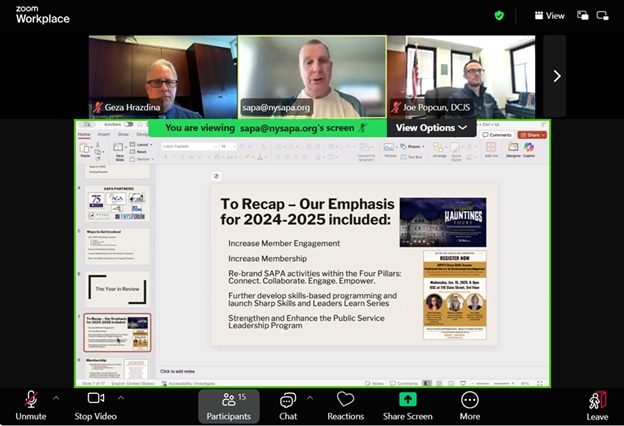
Task: Stop the video camera
Action: point(96,404)
